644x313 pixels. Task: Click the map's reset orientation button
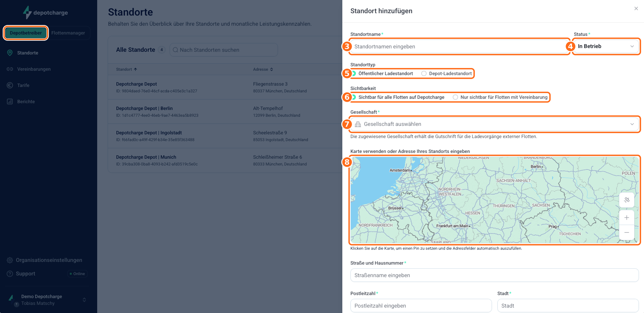(627, 200)
